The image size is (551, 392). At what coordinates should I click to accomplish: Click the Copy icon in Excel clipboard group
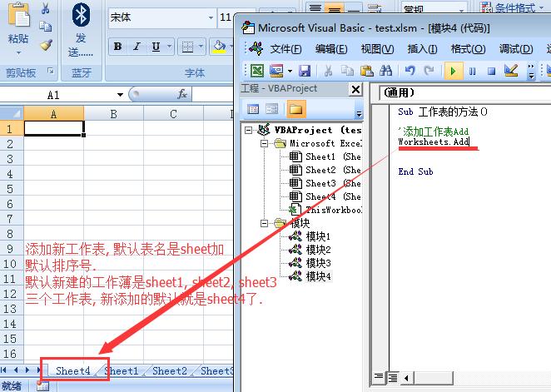click(x=45, y=27)
